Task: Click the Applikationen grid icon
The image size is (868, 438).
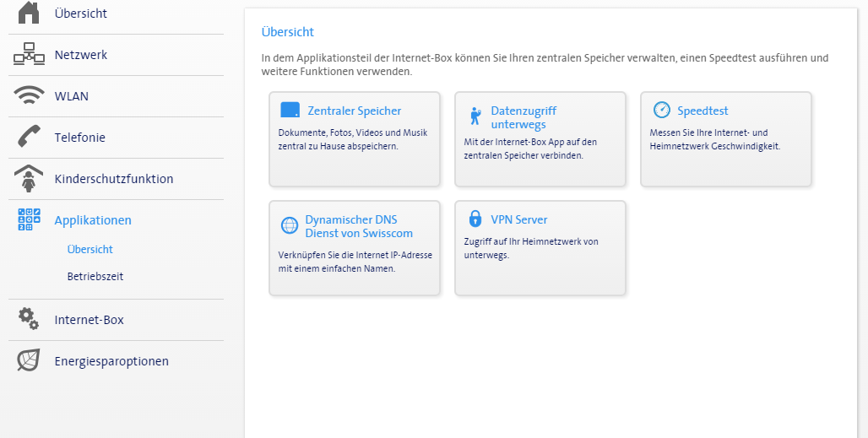Action: [x=29, y=219]
